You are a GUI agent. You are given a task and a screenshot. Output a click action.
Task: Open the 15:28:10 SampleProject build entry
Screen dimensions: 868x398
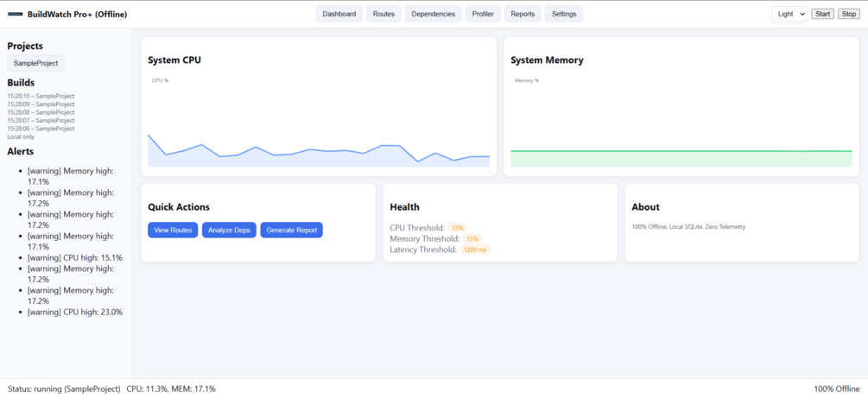[41, 96]
